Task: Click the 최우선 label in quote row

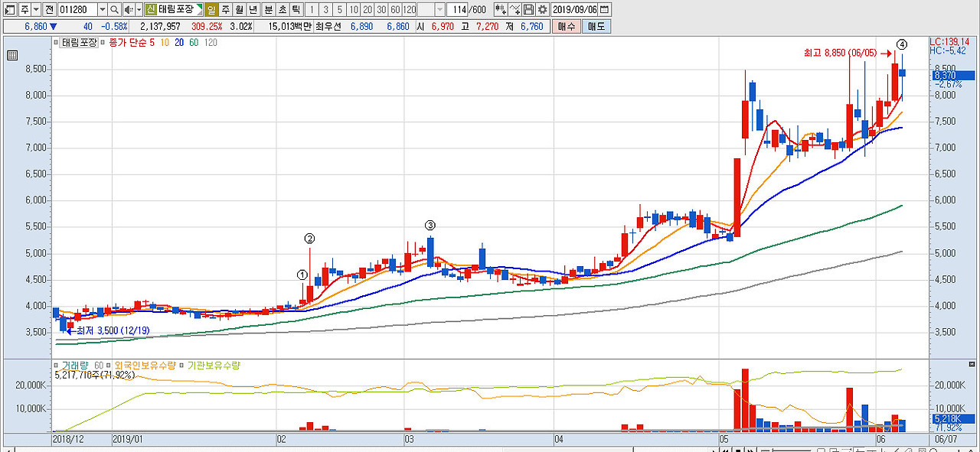Action: coord(328,26)
